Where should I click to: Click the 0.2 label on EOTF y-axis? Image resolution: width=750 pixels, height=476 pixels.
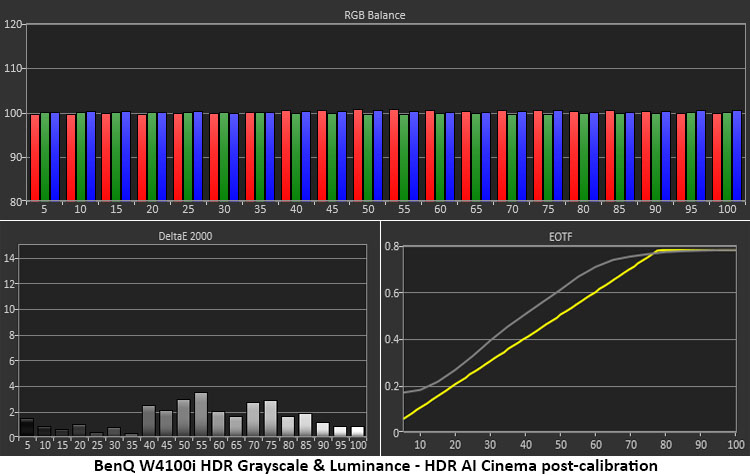393,385
